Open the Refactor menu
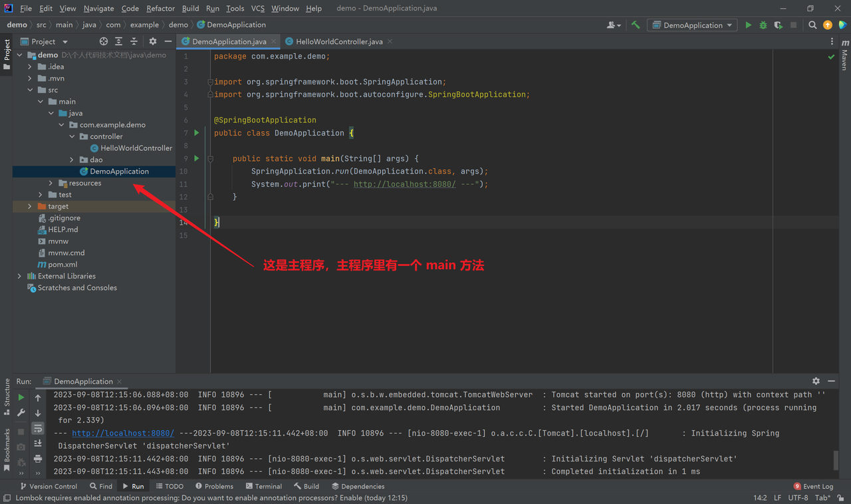 click(160, 9)
